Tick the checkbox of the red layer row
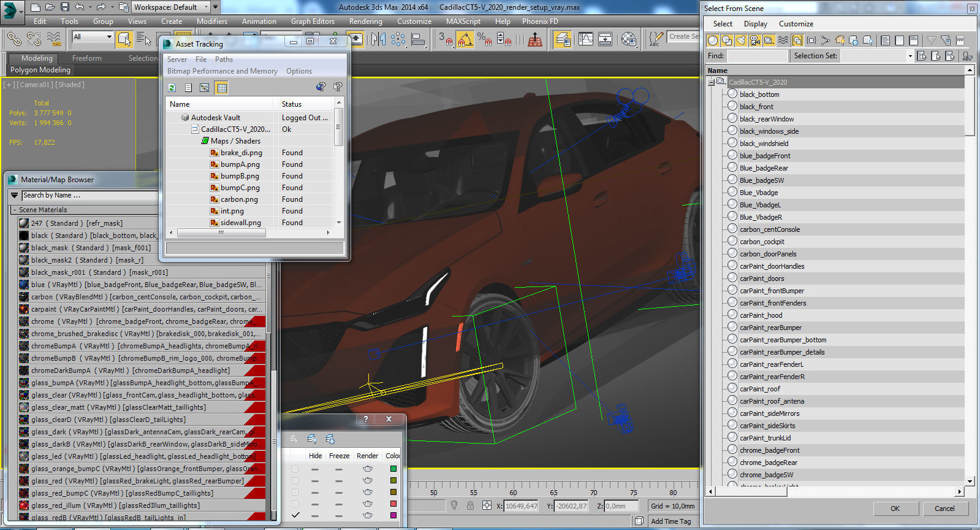 click(295, 504)
